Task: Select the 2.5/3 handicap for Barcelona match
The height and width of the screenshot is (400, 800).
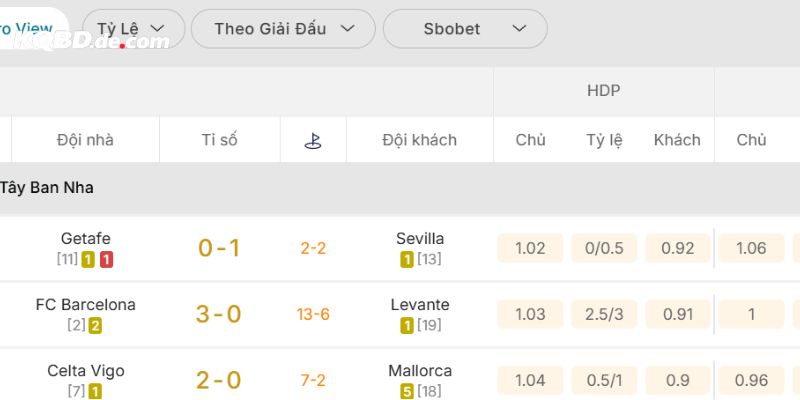Action: point(604,314)
